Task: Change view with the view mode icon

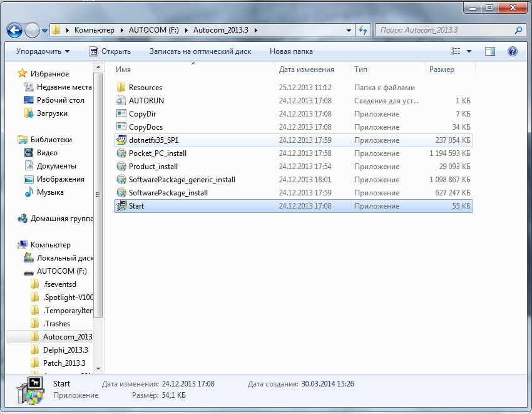Action: [x=455, y=51]
